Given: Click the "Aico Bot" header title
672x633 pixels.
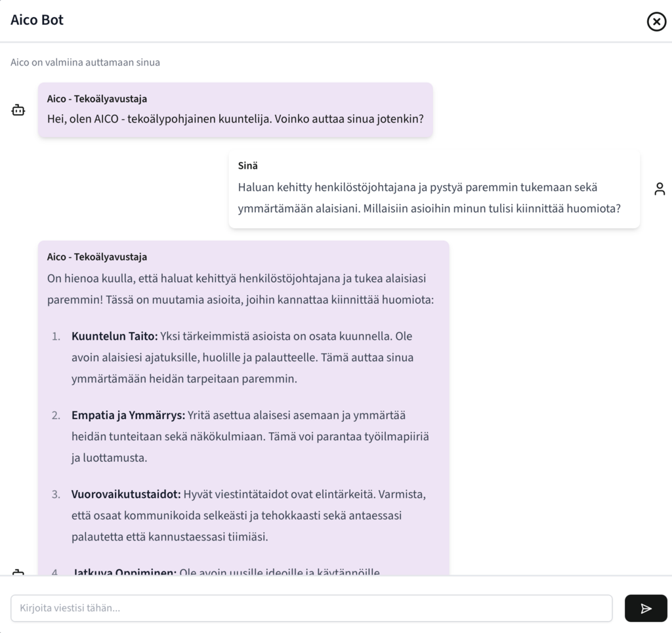Looking at the screenshot, I should (37, 20).
